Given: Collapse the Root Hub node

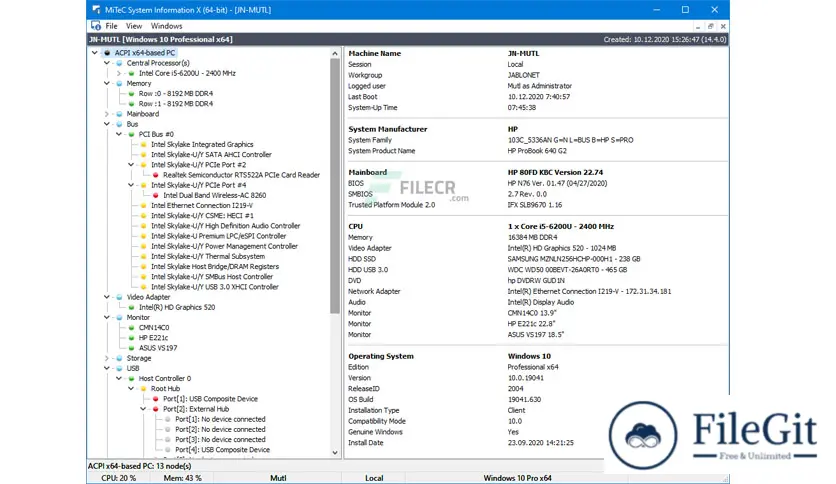Looking at the screenshot, I should [x=131, y=389].
